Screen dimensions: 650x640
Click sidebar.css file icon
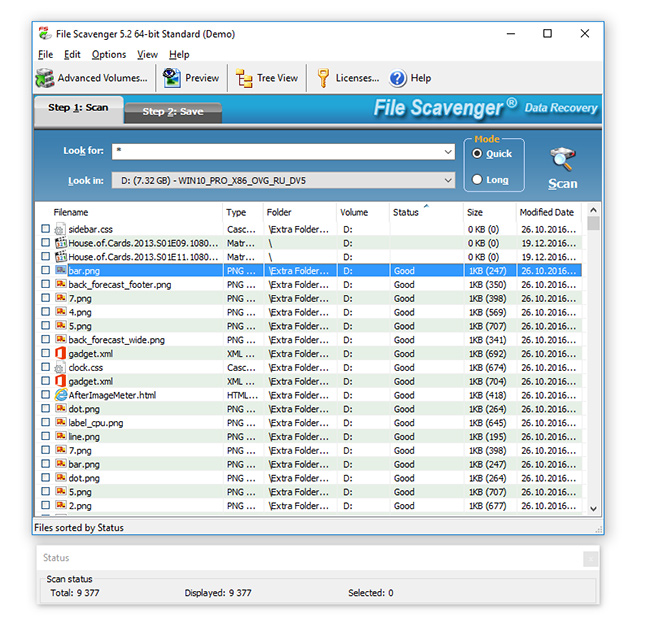pyautogui.click(x=61, y=229)
